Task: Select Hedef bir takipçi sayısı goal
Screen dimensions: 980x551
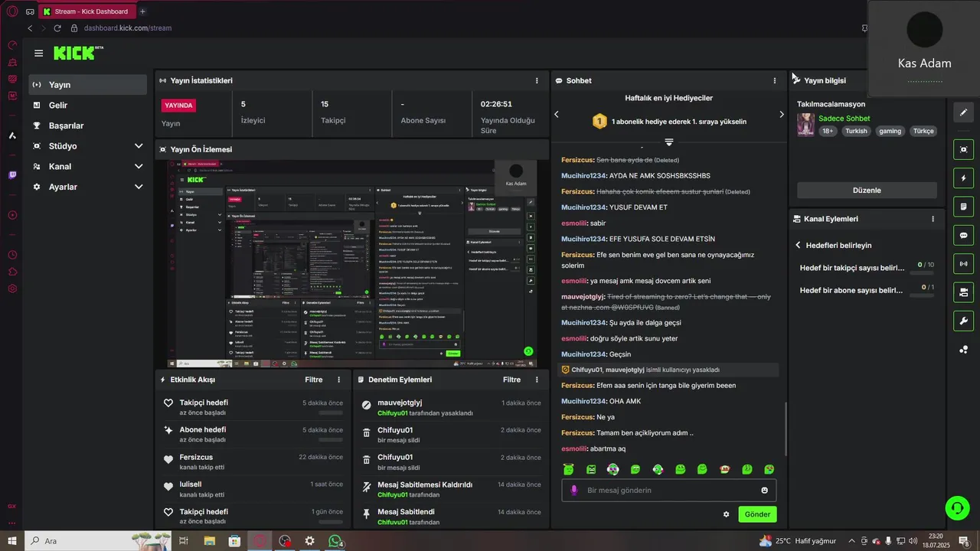Action: point(867,268)
